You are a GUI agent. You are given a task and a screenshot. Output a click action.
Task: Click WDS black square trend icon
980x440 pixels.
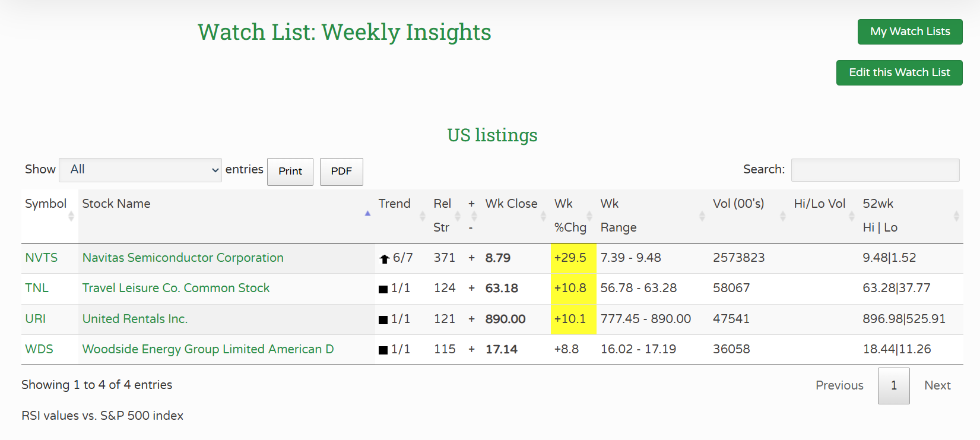coord(383,350)
